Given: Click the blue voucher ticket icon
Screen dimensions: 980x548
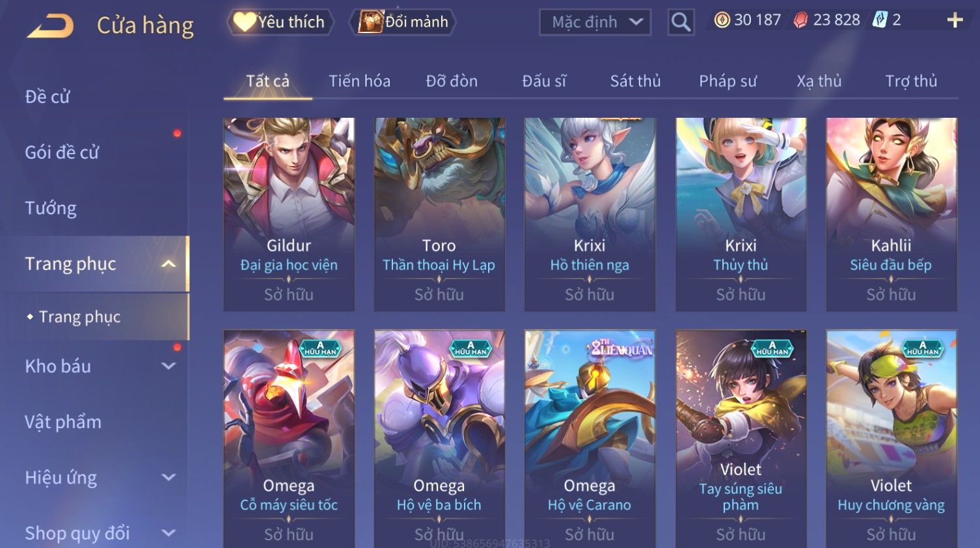Looking at the screenshot, I should pyautogui.click(x=880, y=20).
